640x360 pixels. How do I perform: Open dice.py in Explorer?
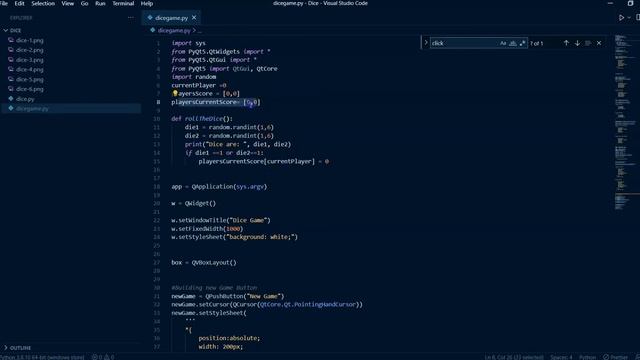25,99
